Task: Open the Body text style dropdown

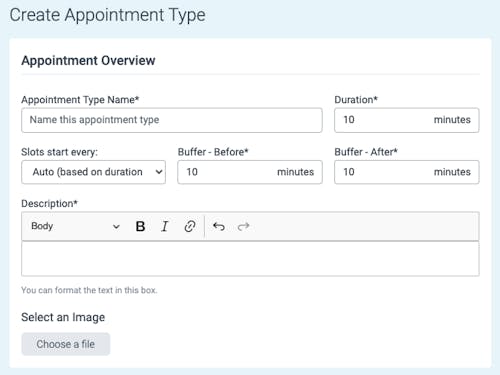Action: coord(75,226)
